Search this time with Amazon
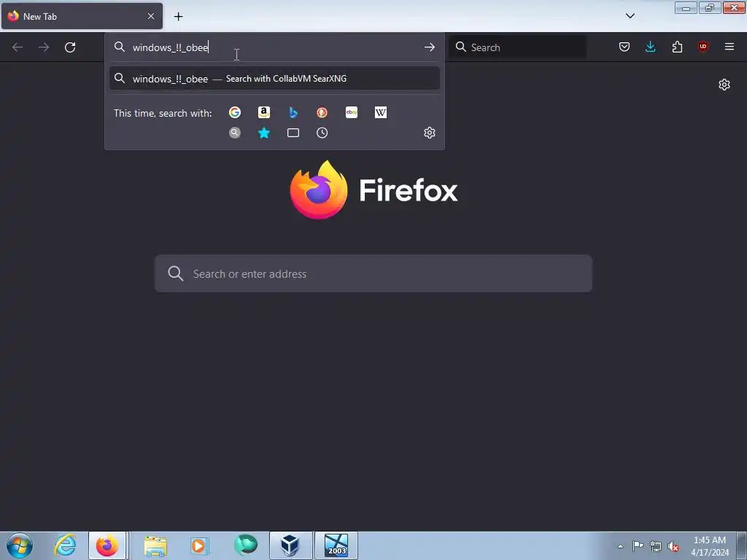This screenshot has height=560, width=747. click(x=264, y=112)
